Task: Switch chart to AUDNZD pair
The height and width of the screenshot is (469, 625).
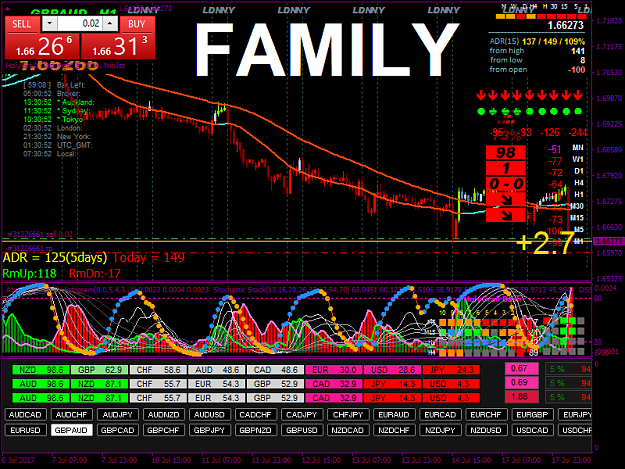Action: [x=164, y=415]
